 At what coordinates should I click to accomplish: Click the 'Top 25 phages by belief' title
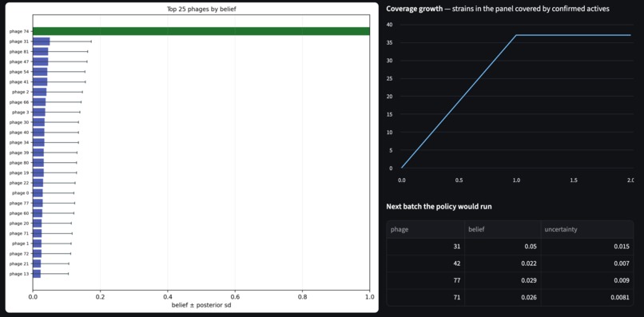tap(201, 10)
